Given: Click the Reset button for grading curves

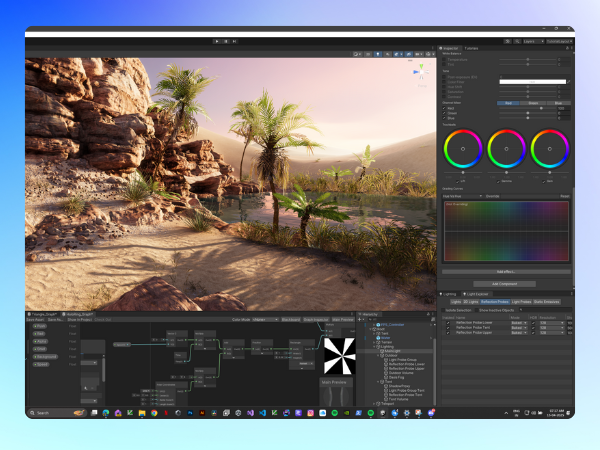Looking at the screenshot, I should click(x=564, y=196).
